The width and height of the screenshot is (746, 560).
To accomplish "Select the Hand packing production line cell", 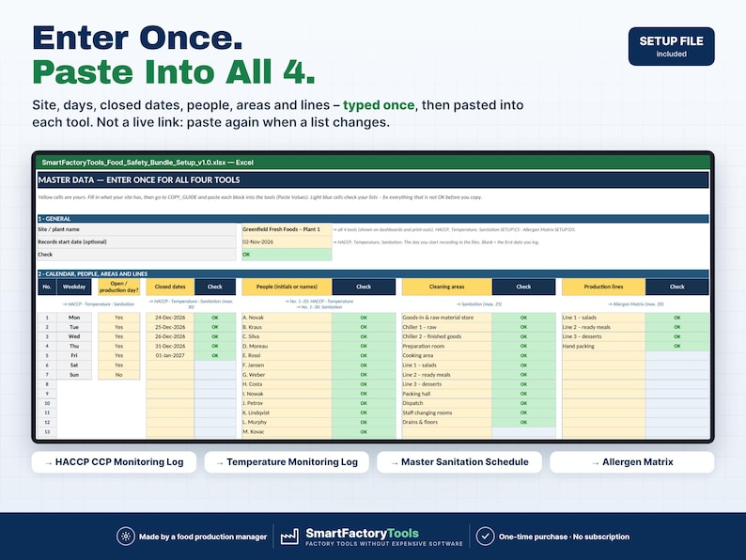I will pyautogui.click(x=603, y=346).
